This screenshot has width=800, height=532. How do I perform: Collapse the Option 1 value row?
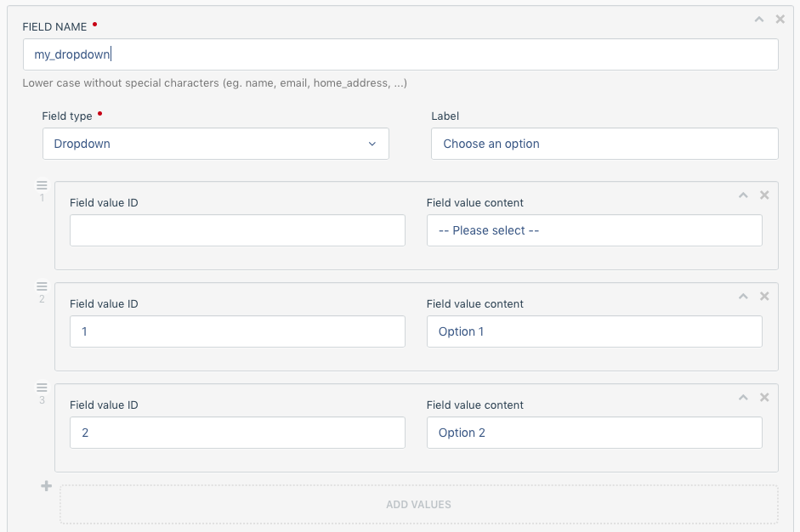point(743,296)
